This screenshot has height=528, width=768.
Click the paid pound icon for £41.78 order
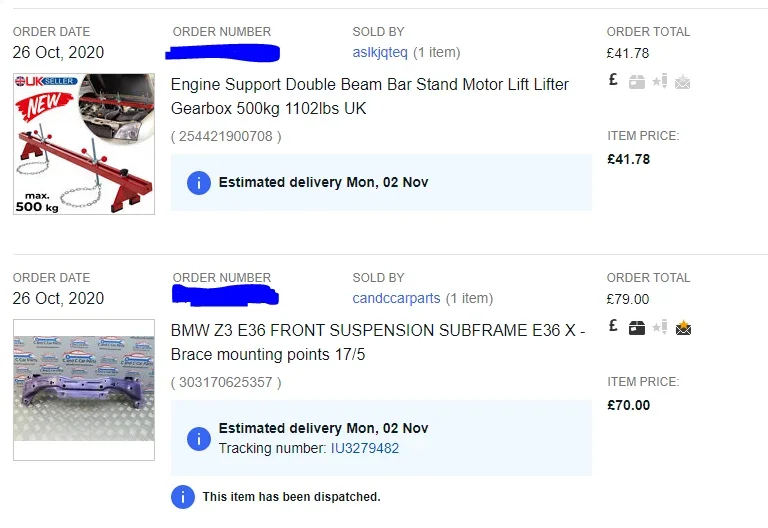(x=613, y=80)
